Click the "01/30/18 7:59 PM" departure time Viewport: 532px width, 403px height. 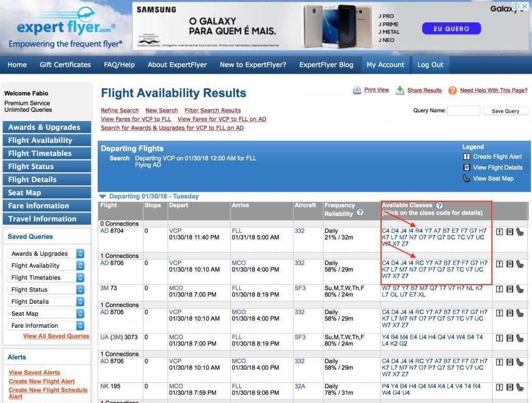(x=193, y=393)
